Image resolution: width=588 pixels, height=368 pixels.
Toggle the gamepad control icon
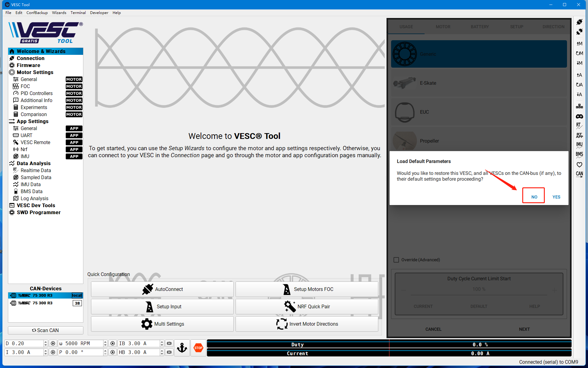pos(579,116)
